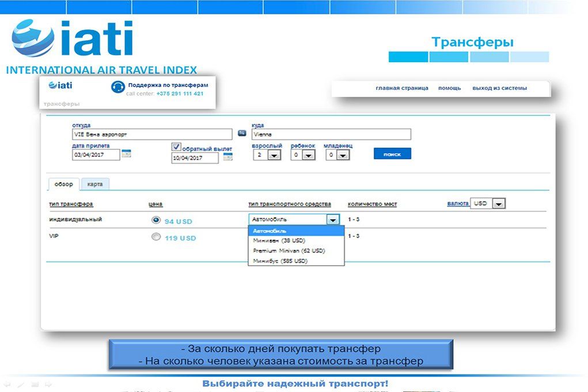Viewport: 588px width, 392px height.
Task: Open slideshow menu icon
Action: 35,384
